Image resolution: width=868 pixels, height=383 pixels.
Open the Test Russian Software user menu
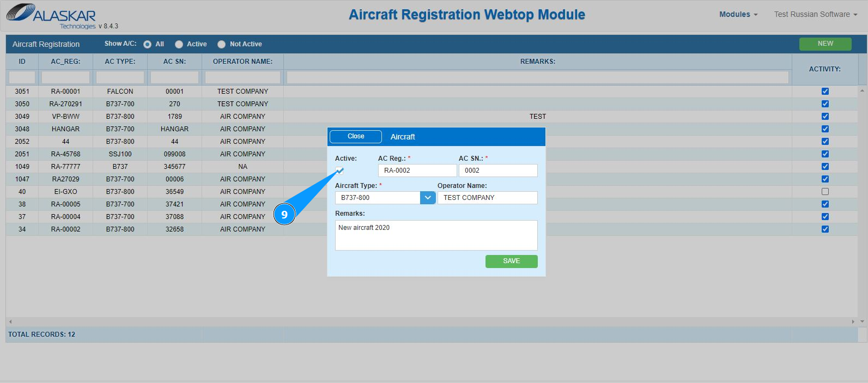click(815, 15)
